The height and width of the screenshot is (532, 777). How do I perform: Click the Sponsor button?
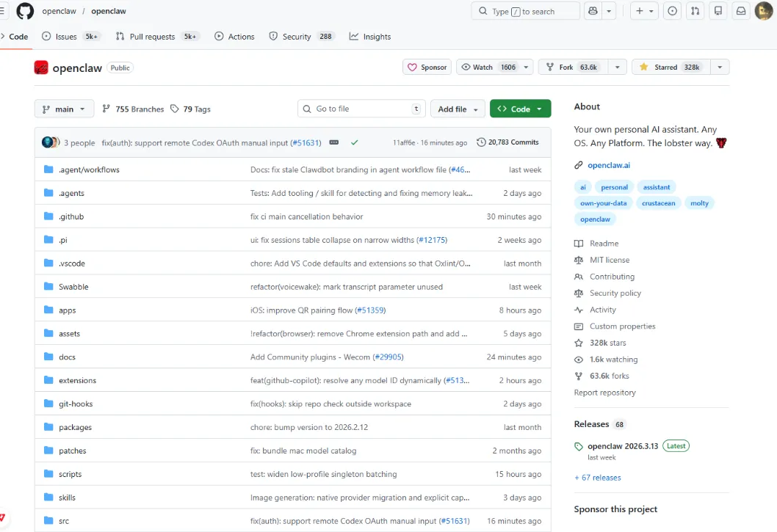tap(427, 67)
